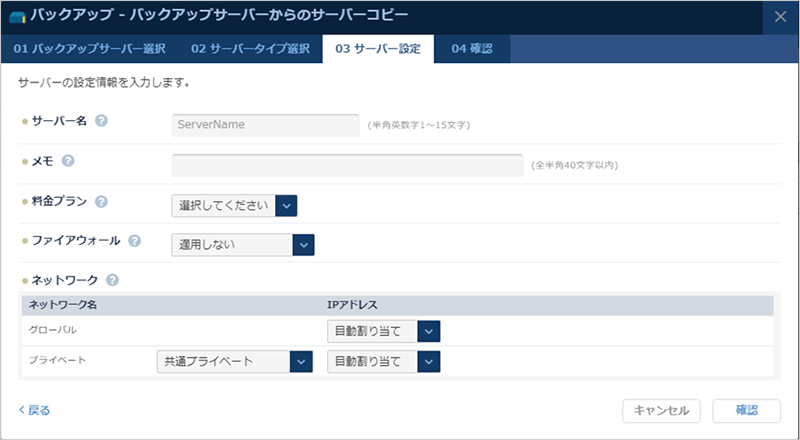
Task: Click the help icon beside メモ
Action: point(68,160)
